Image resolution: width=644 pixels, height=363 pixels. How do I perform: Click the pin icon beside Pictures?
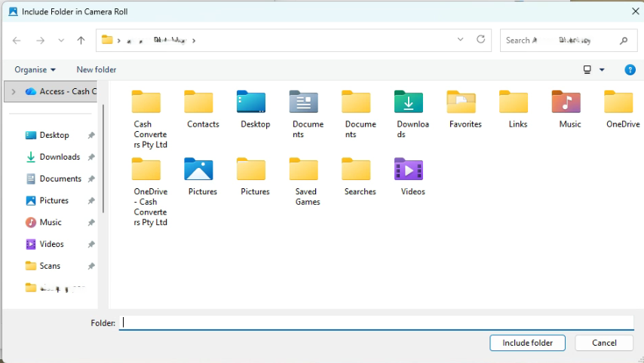point(91,200)
